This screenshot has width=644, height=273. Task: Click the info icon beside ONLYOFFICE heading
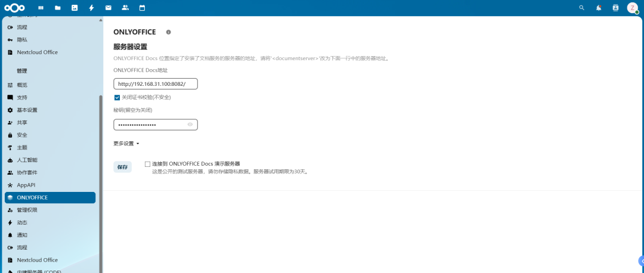tap(168, 32)
